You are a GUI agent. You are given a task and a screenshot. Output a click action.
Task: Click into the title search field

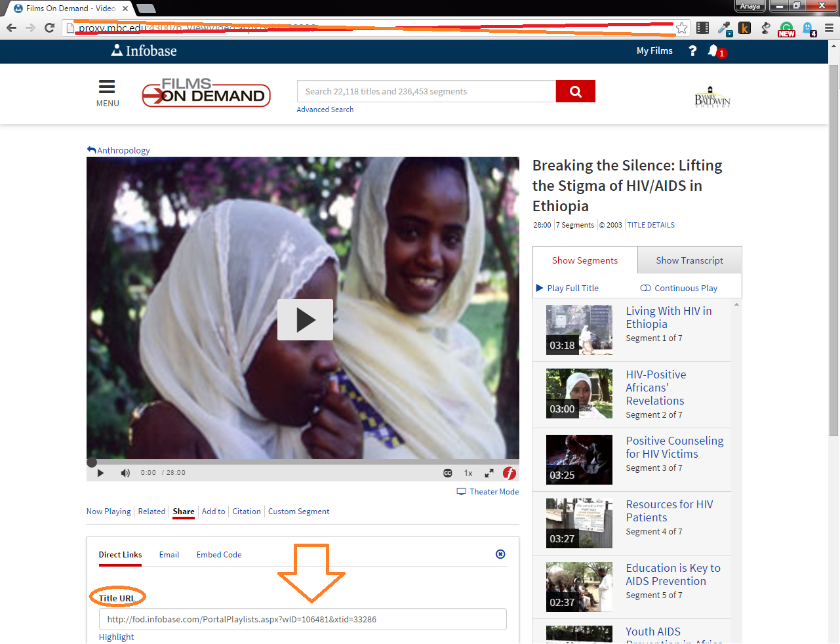(426, 91)
